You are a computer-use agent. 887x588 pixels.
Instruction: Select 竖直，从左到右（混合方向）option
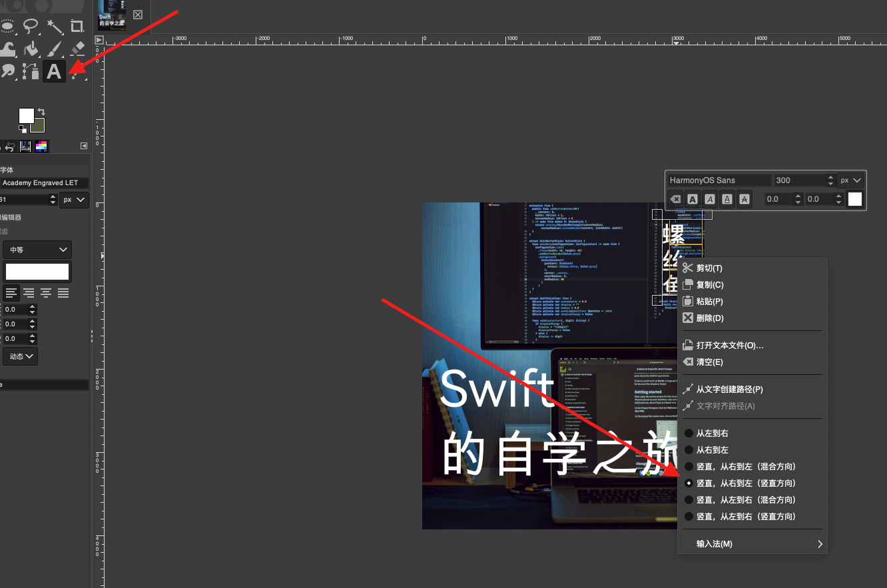point(752,499)
